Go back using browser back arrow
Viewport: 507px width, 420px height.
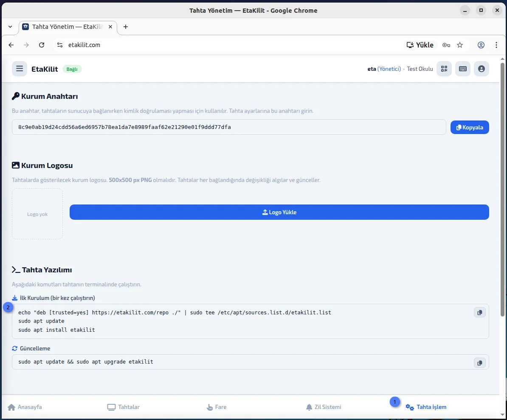coord(11,45)
